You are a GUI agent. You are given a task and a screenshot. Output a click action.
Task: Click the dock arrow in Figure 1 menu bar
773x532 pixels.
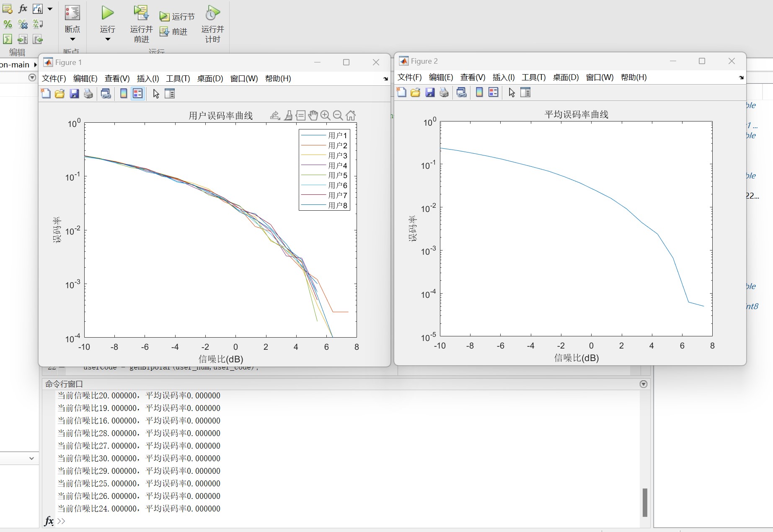385,79
